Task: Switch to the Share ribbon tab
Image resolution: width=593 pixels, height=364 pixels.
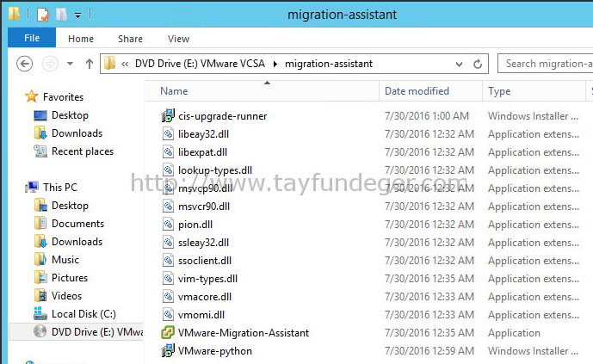Action: point(130,39)
